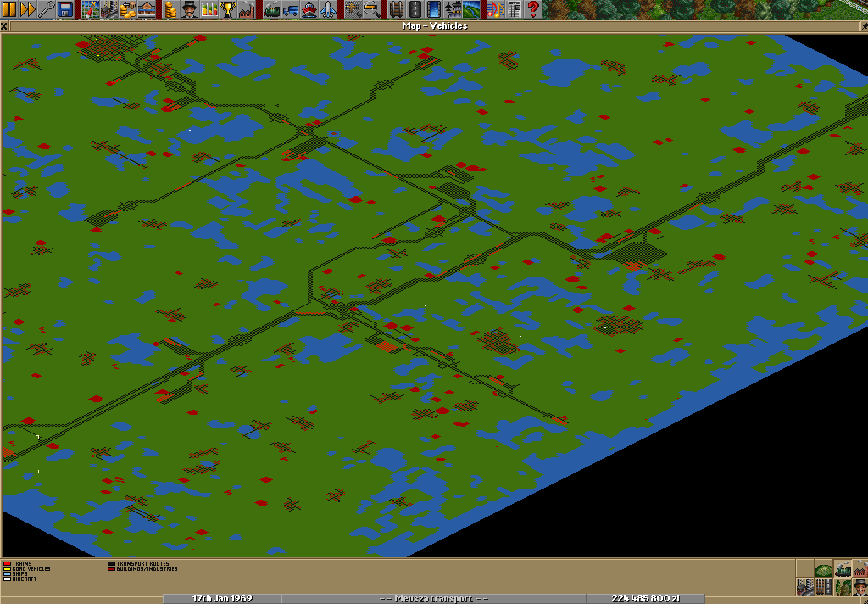This screenshot has width=868, height=604.
Task: Show the train list locomotive icon in toolbar
Action: tap(271, 9)
